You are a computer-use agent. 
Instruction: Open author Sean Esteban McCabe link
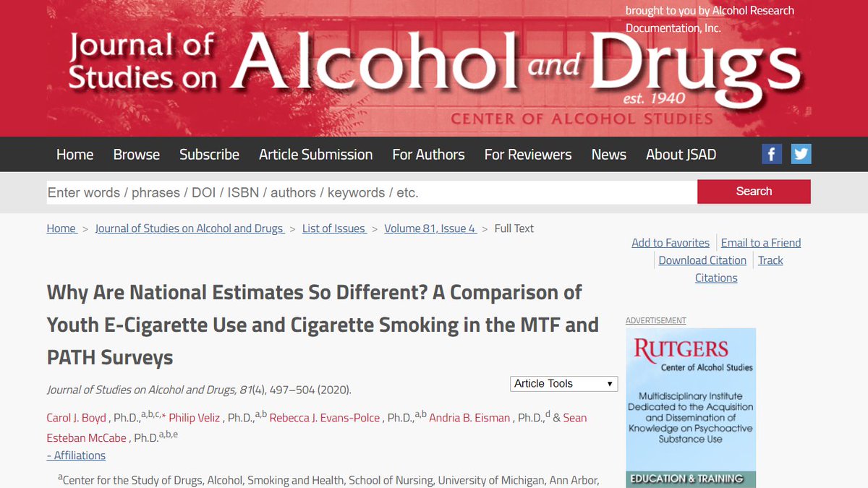point(317,428)
